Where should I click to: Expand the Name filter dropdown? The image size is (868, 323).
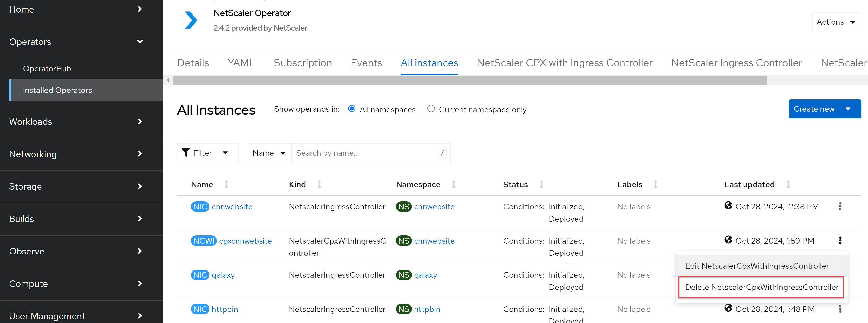tap(269, 153)
